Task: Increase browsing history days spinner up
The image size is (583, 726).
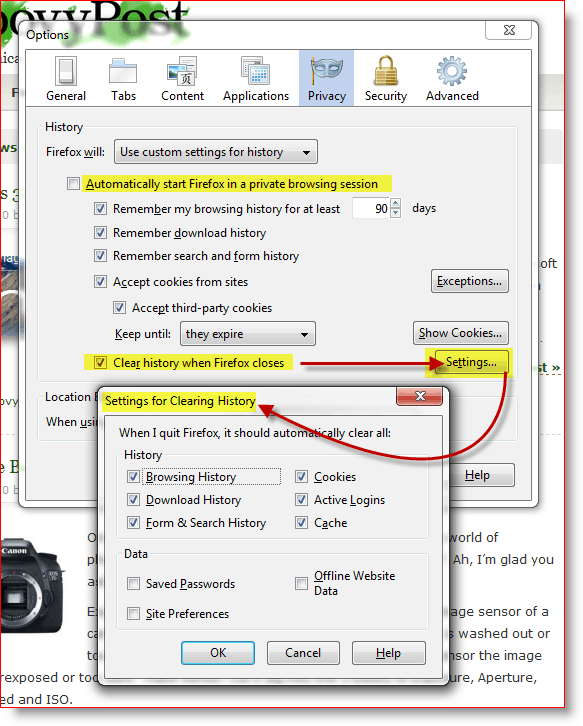Action: 395,203
